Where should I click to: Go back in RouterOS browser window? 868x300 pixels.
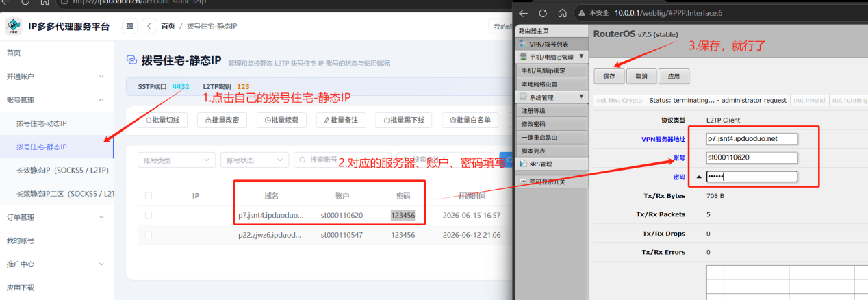pos(524,12)
